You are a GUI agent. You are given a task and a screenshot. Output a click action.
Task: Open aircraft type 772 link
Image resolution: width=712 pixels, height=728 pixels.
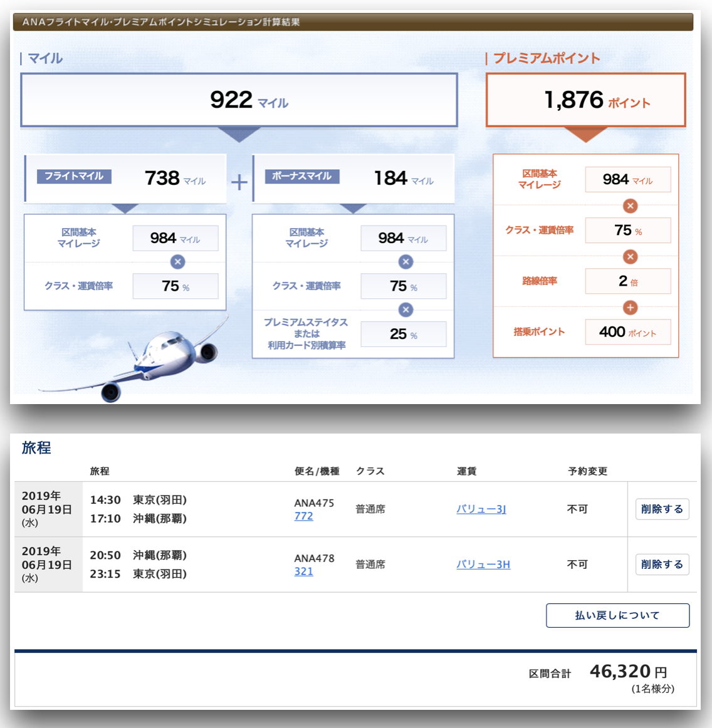pos(303,516)
